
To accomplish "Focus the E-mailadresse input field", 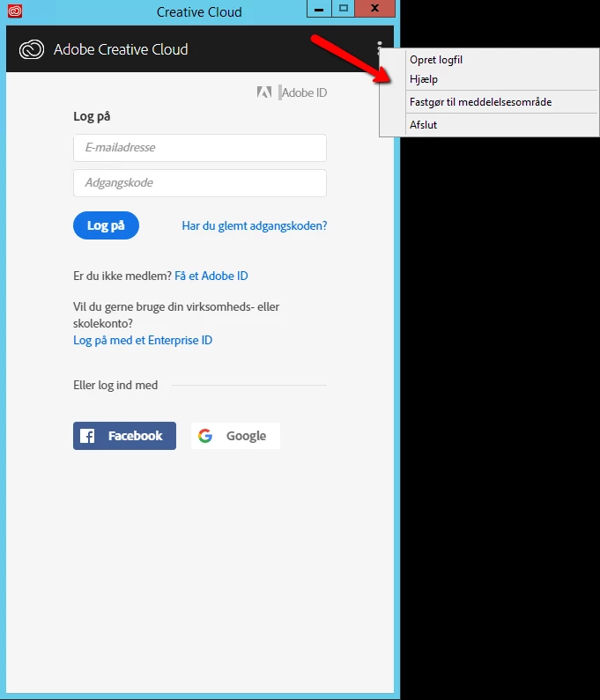I will (x=200, y=148).
